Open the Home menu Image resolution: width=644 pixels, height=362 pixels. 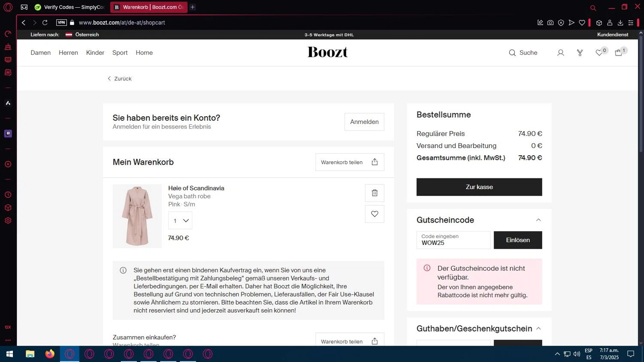(144, 53)
